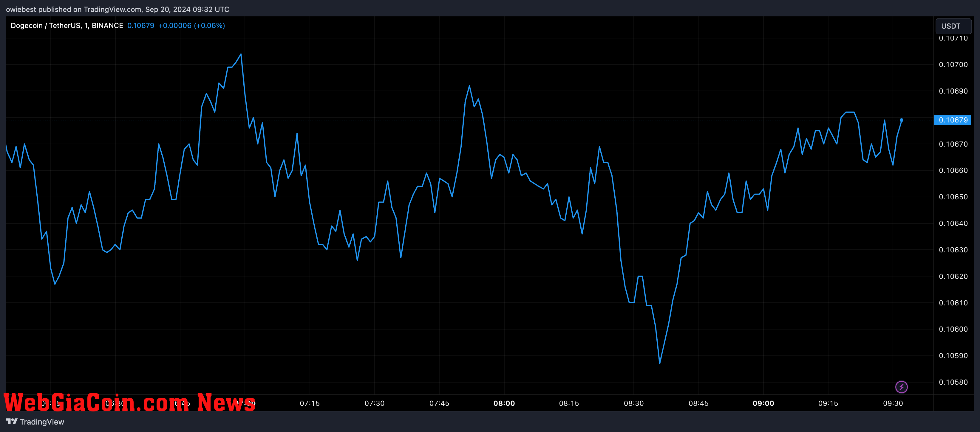980x432 pixels.
Task: Click the purple lightning bolt icon
Action: tap(901, 387)
